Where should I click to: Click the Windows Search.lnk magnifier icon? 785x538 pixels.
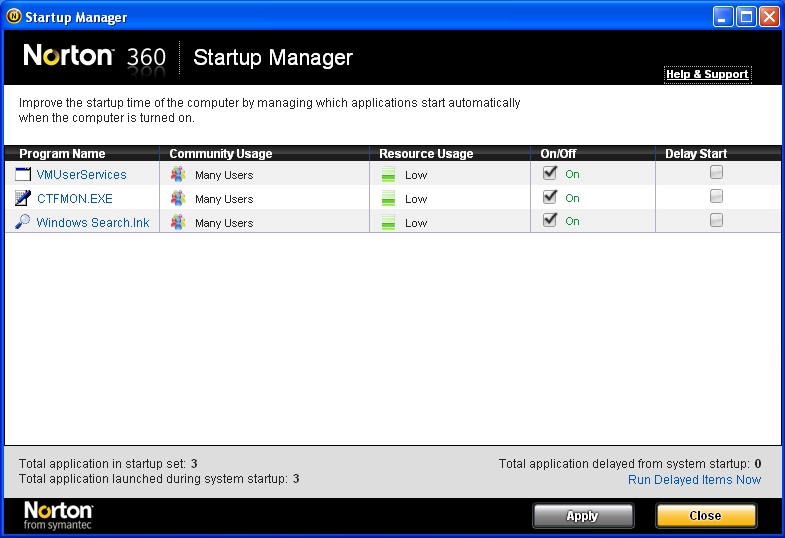(23, 222)
